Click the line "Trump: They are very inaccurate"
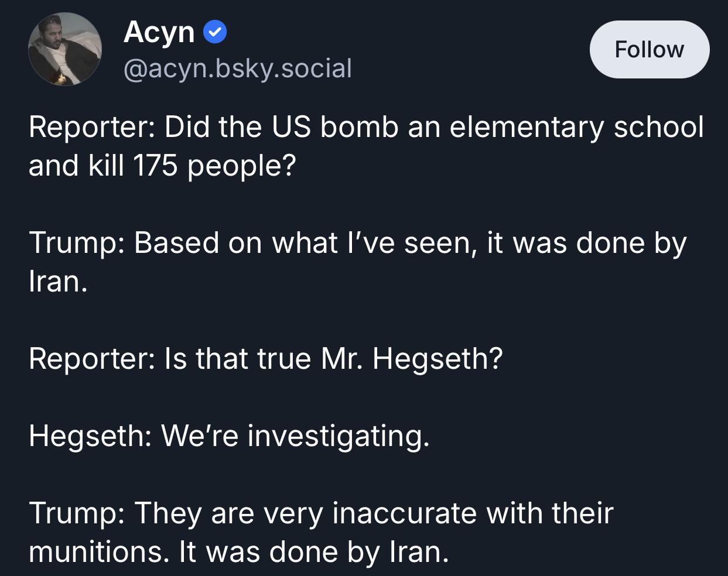728x576 pixels. [321, 513]
